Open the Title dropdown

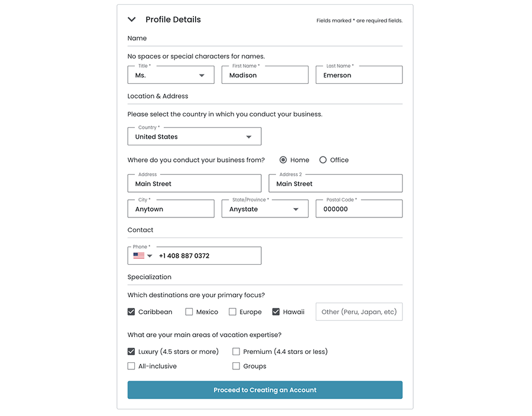[x=202, y=76]
